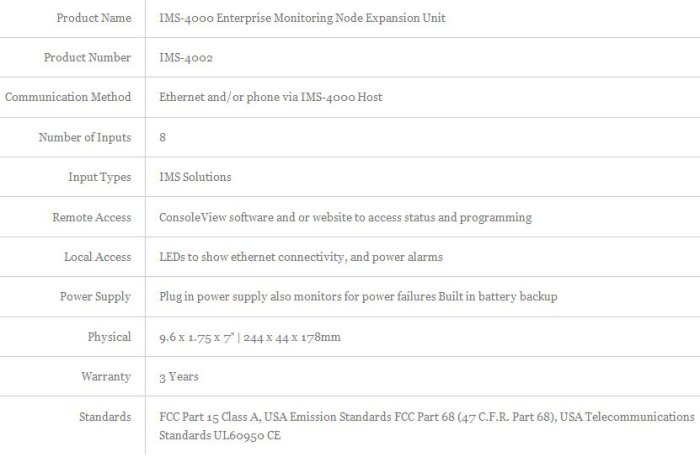Click the "Remote Access" label
Viewport: 700px width, 457px height.
point(91,217)
